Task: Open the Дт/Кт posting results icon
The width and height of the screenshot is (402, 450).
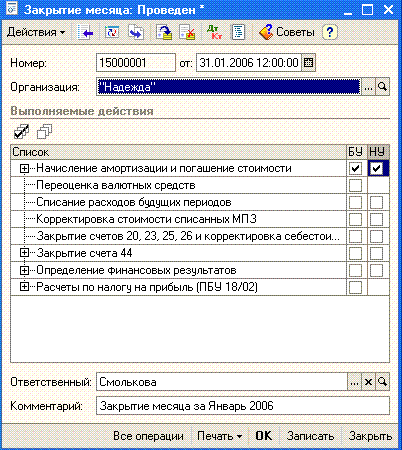Action: click(x=214, y=32)
